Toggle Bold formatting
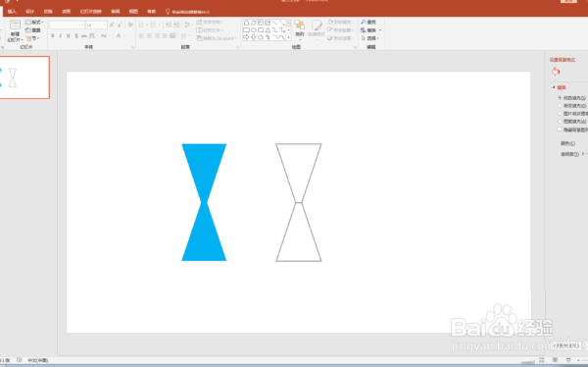The image size is (588, 367). [53, 35]
